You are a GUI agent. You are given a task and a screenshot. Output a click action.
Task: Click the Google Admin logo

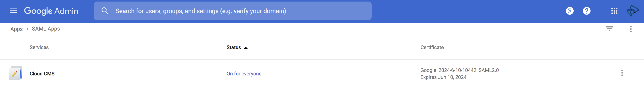point(51,11)
